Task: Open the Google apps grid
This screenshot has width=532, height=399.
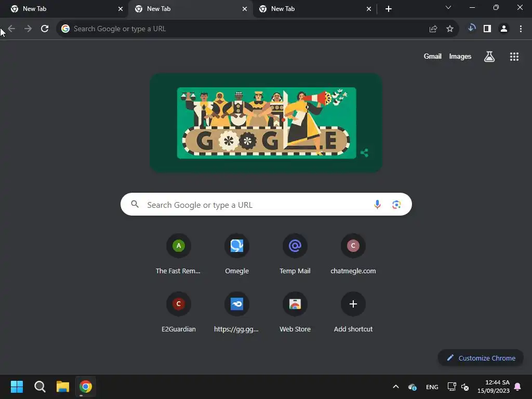Action: pyautogui.click(x=514, y=56)
